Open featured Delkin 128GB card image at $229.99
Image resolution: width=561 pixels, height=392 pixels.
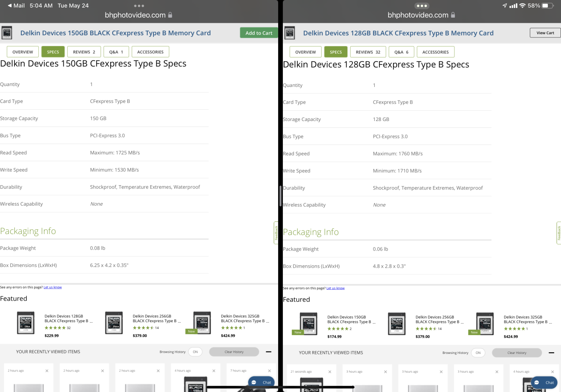point(26,323)
